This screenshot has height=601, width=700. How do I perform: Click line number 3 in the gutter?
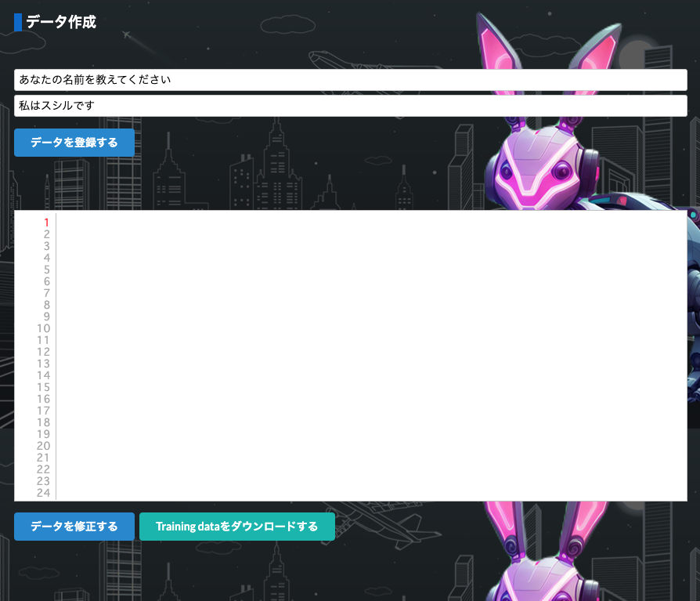(47, 246)
